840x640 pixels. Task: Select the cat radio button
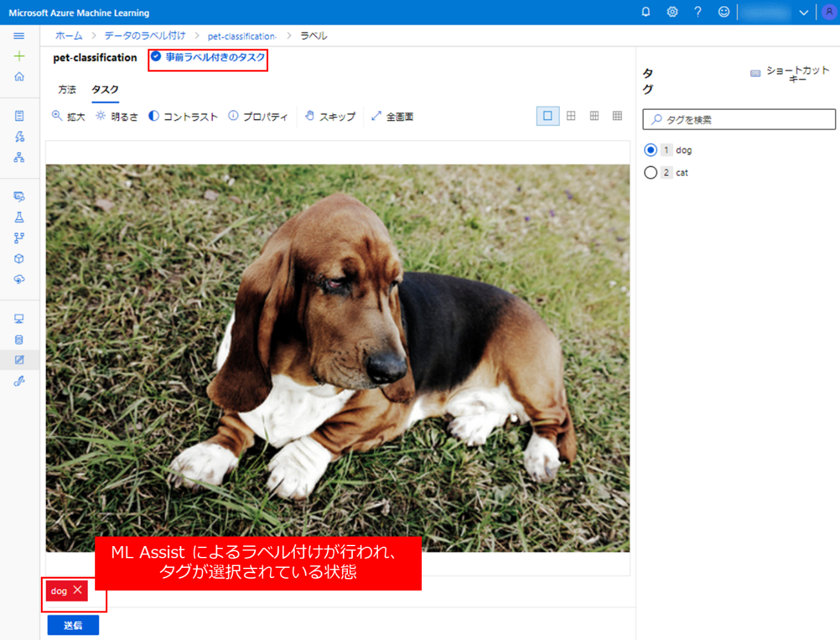(x=650, y=172)
